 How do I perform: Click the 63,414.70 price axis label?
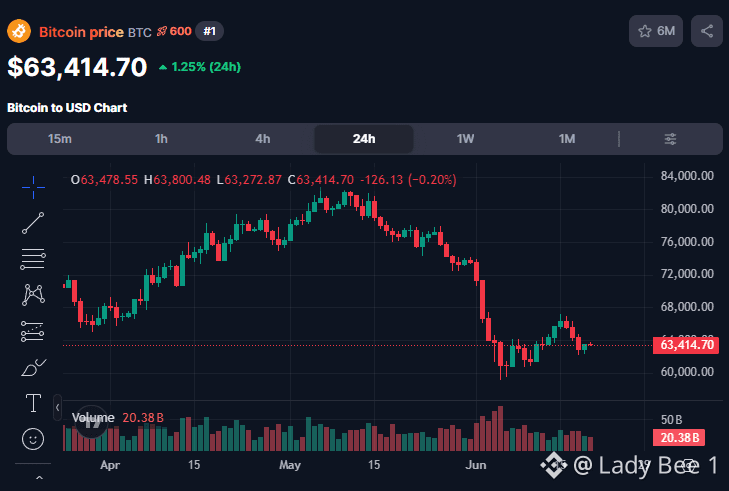686,345
